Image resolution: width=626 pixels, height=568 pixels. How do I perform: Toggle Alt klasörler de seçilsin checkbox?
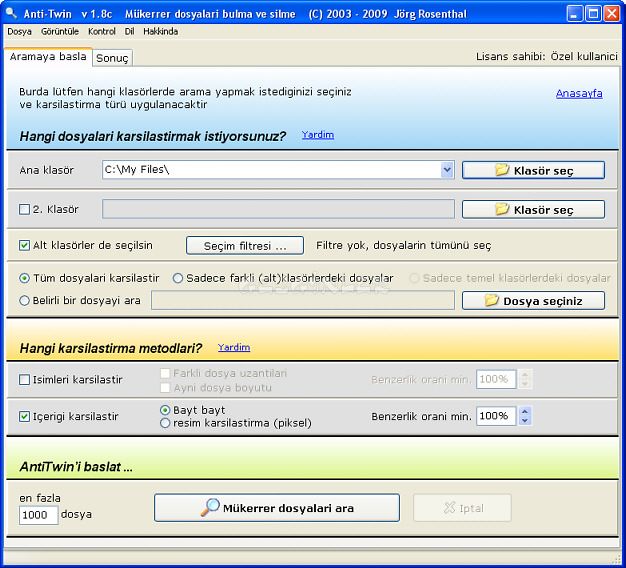point(24,245)
